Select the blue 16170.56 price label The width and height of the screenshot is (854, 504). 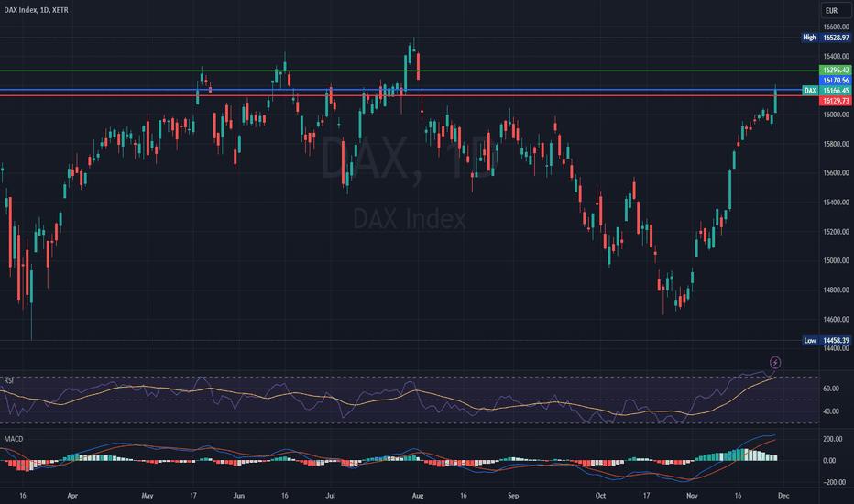[836, 80]
